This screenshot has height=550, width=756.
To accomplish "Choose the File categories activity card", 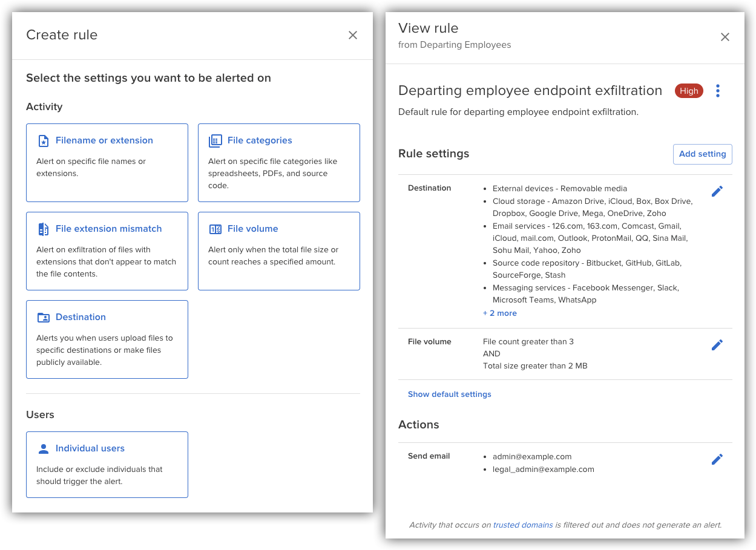I will (278, 162).
